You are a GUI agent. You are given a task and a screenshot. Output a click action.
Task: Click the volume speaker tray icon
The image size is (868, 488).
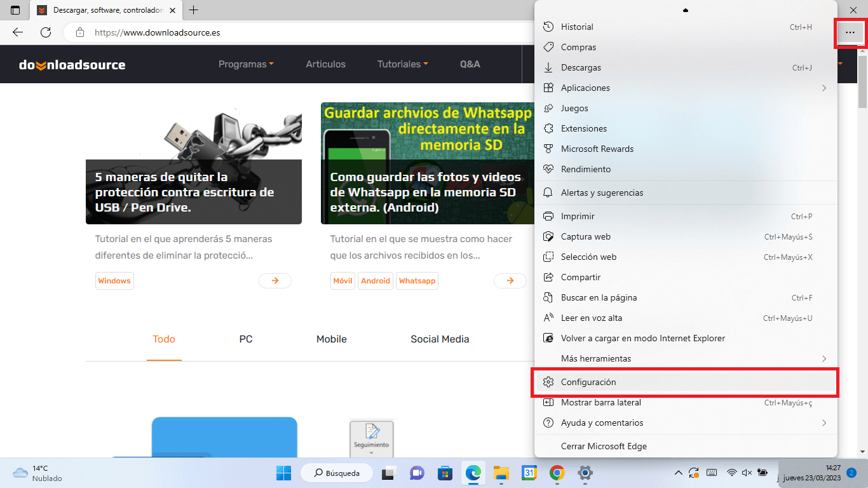[747, 473]
